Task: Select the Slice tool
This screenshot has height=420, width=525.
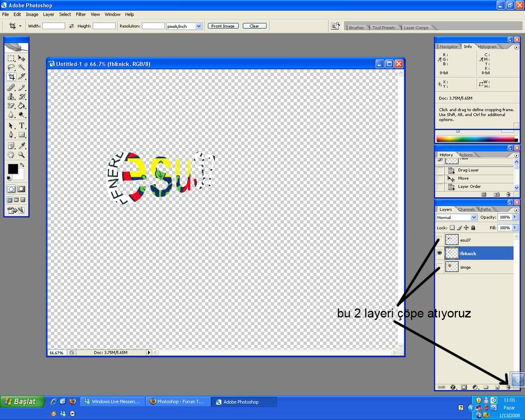Action: pos(22,77)
